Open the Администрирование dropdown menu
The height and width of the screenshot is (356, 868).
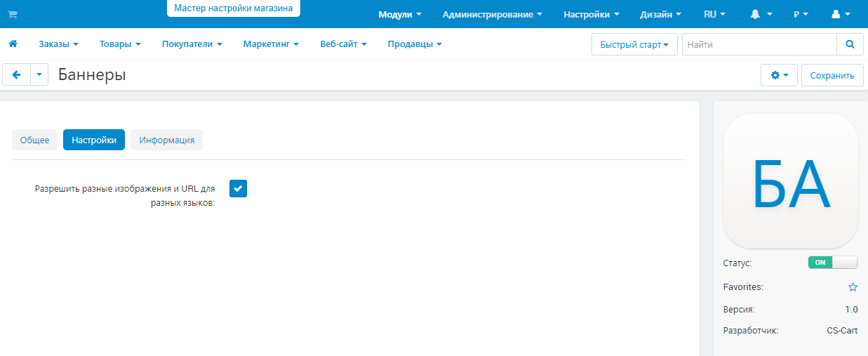[493, 14]
